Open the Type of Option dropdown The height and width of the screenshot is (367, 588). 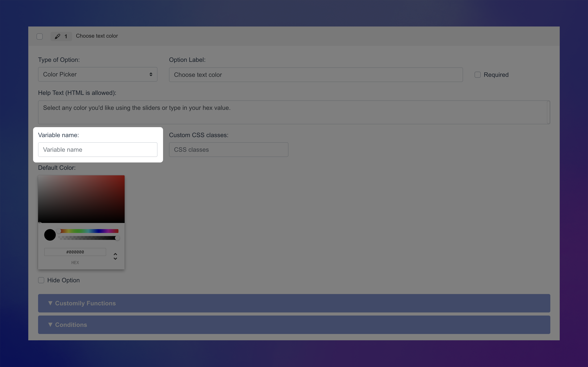98,74
